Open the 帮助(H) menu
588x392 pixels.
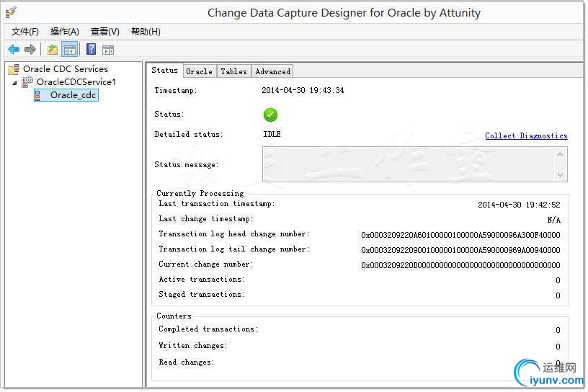[146, 32]
